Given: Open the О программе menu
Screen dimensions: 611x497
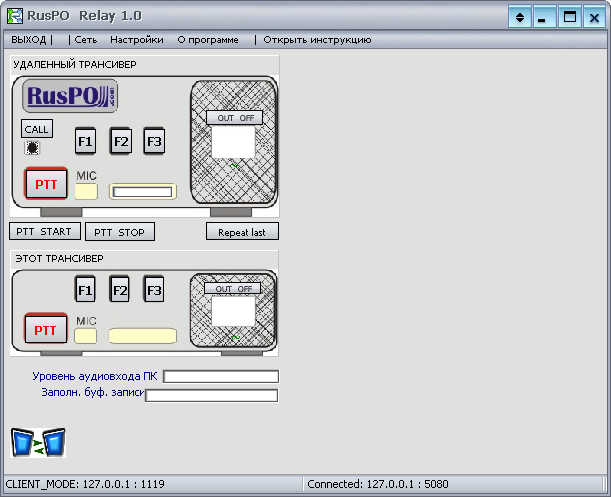Looking at the screenshot, I should [208, 40].
